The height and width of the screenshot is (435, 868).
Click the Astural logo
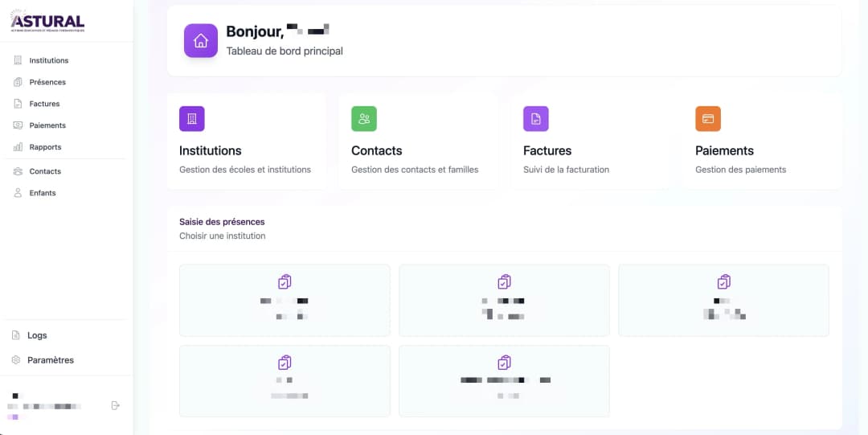tap(47, 22)
